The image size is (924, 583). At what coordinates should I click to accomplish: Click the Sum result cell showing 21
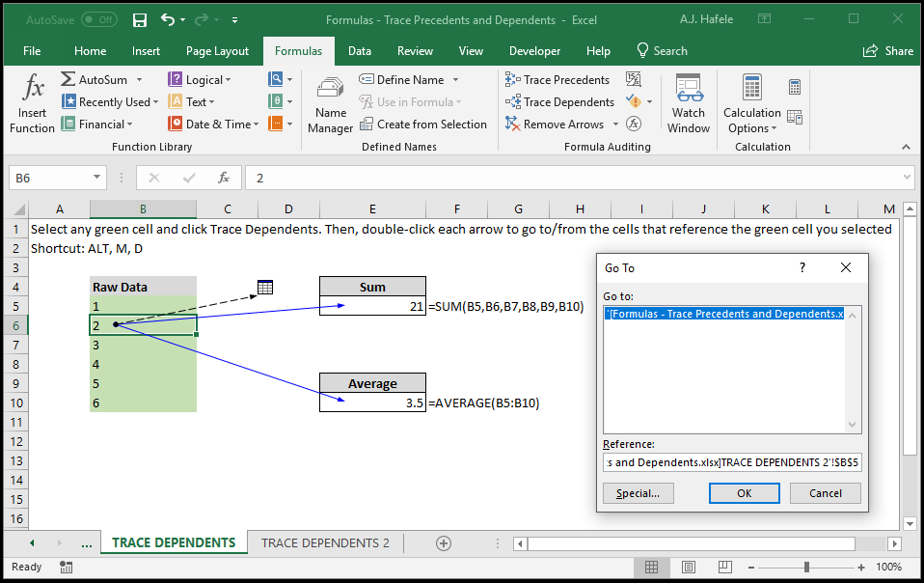[372, 306]
